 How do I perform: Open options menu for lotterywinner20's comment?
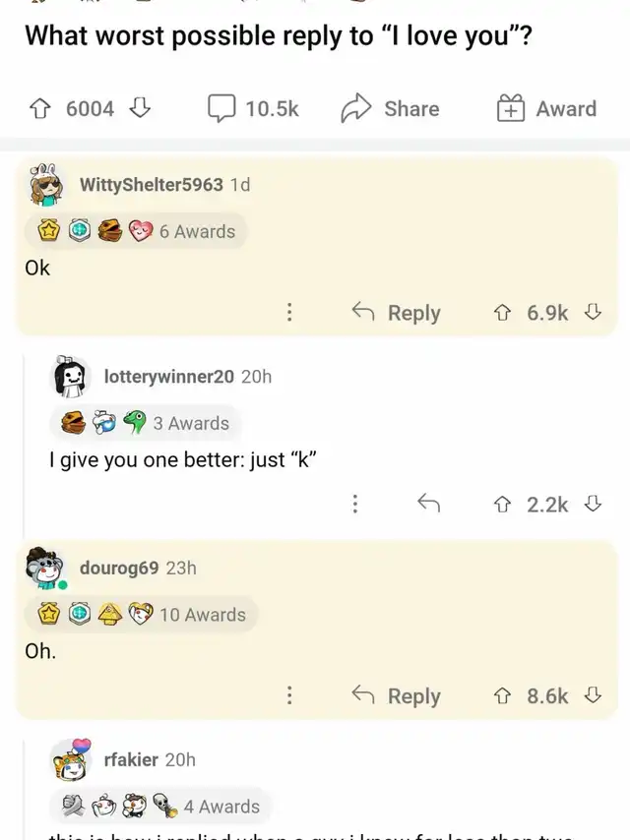[354, 505]
